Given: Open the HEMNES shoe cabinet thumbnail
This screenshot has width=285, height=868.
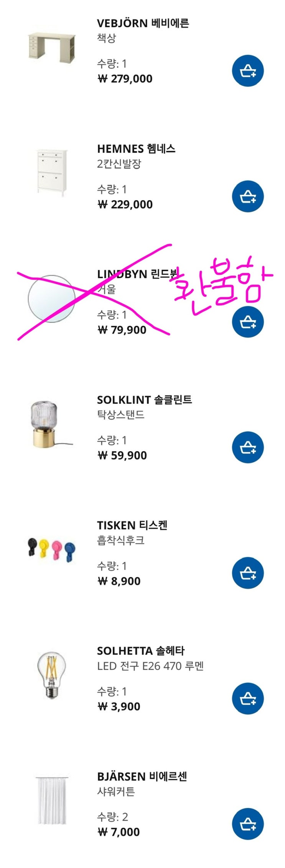Looking at the screenshot, I should [52, 172].
